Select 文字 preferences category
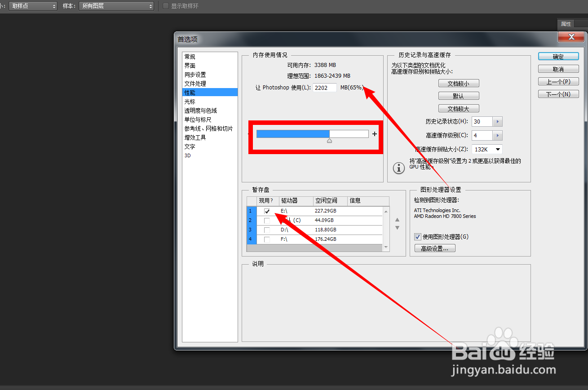 tap(210, 146)
